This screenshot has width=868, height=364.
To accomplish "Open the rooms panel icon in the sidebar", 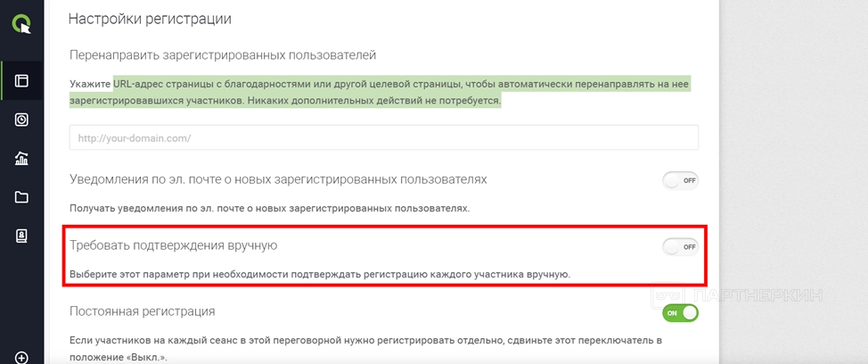I will click(x=21, y=81).
